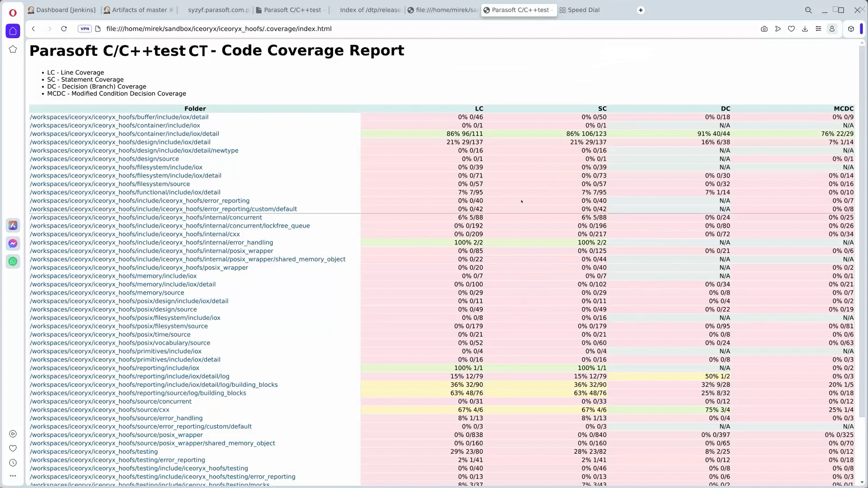Switch to the Index of /dtp/release tab

coord(367,10)
